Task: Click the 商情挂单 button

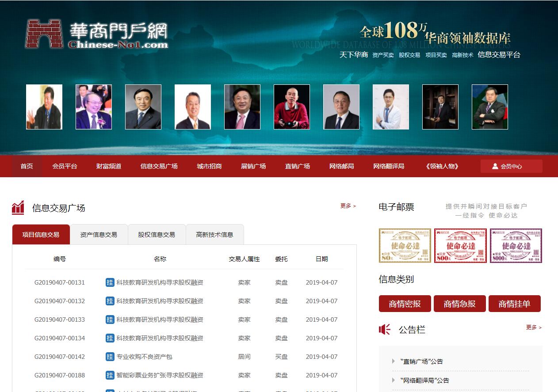Action: 514,304
